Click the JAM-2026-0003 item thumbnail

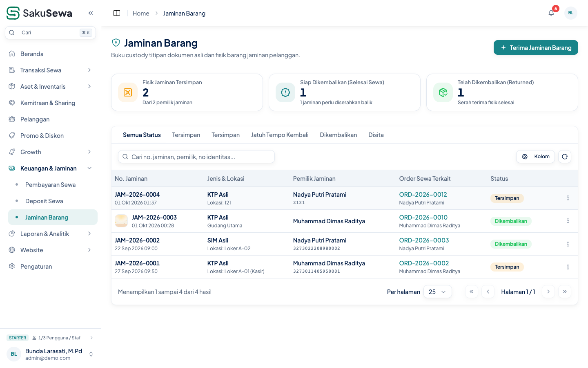tap(121, 221)
